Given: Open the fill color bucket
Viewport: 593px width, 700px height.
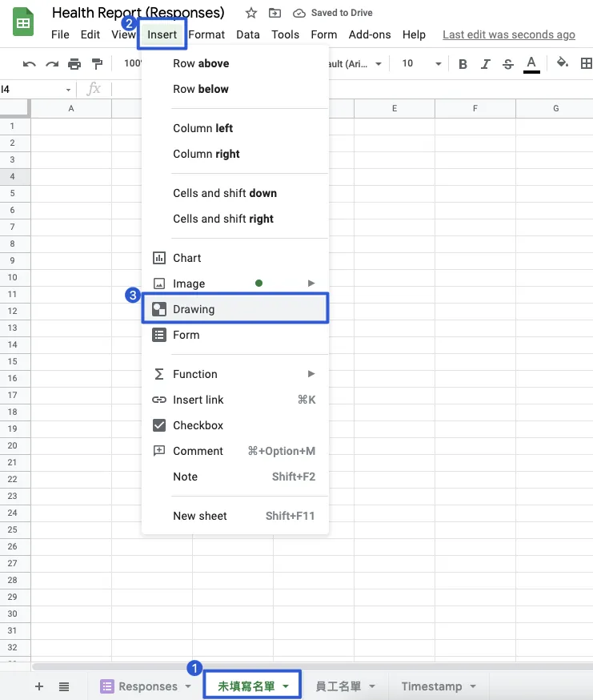Looking at the screenshot, I should [562, 63].
